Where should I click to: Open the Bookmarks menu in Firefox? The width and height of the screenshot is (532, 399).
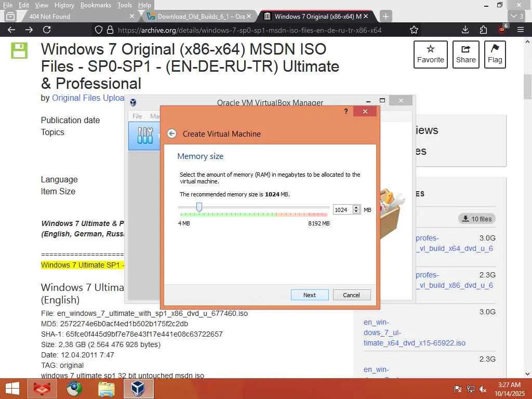pyautogui.click(x=96, y=5)
